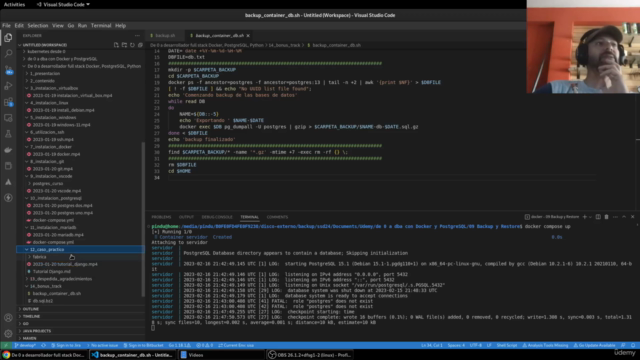Click develop branch in status bar
The image size is (640, 360).
(25, 345)
